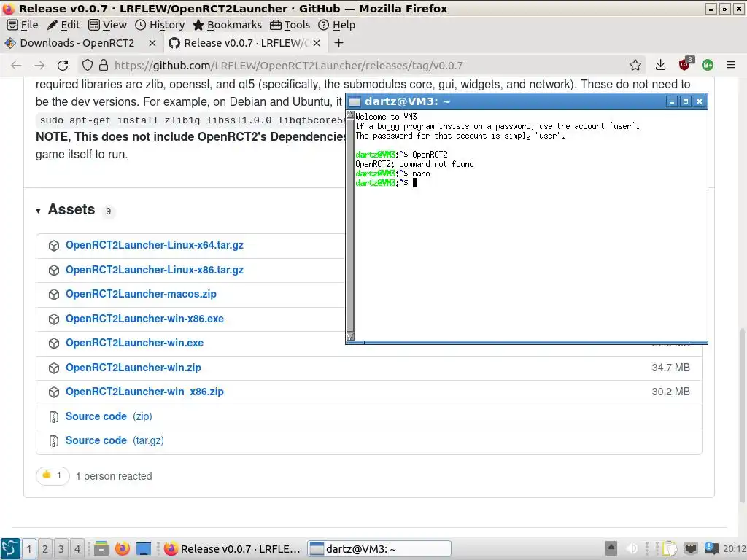Open the Firefox downloads panel
This screenshot has width=747, height=560.
[x=660, y=65]
